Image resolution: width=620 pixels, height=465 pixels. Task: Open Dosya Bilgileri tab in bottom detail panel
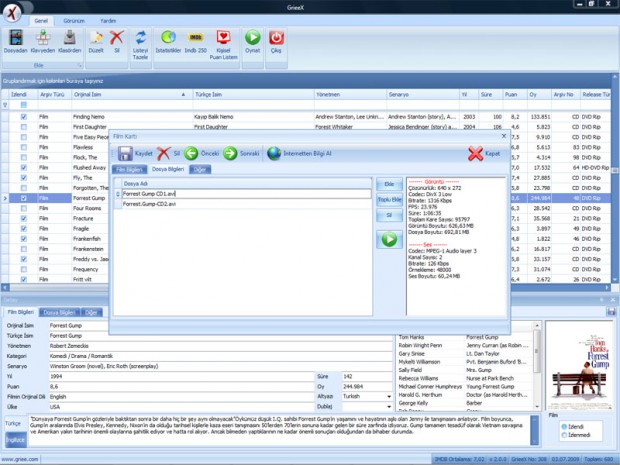(59, 312)
